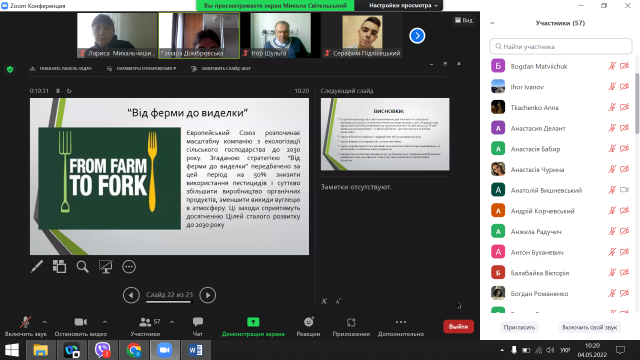Open Участники participants panel button

(145, 327)
